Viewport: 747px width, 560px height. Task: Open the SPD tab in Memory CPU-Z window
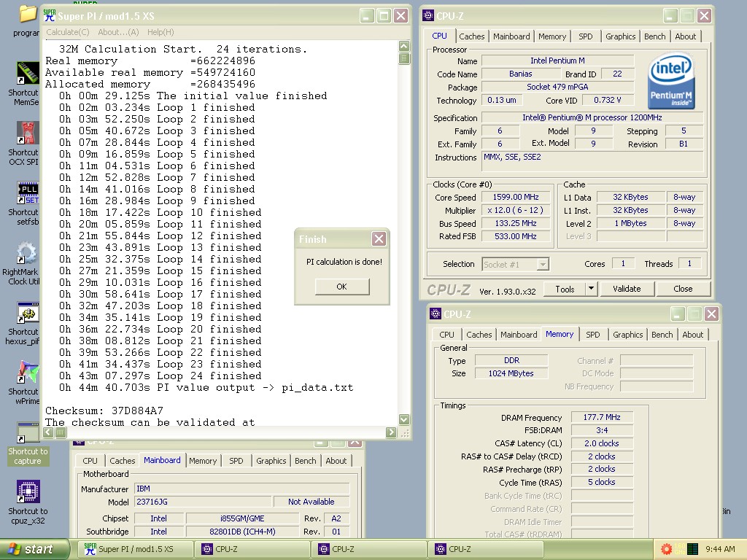(x=592, y=335)
